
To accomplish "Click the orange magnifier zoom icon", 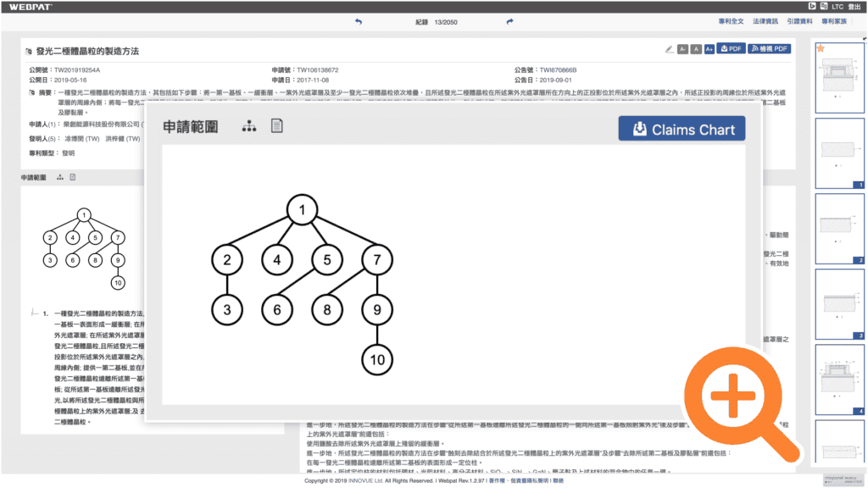I will pyautogui.click(x=736, y=395).
